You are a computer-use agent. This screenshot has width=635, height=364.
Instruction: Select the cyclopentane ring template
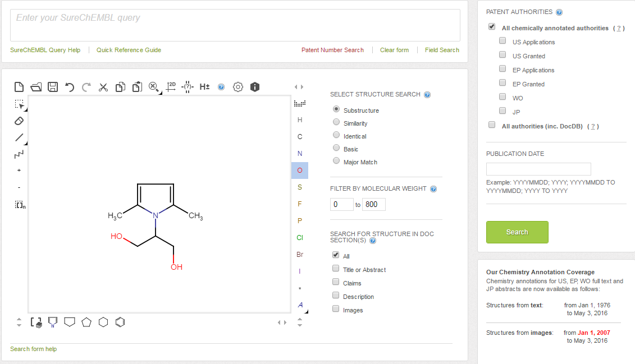(86, 322)
